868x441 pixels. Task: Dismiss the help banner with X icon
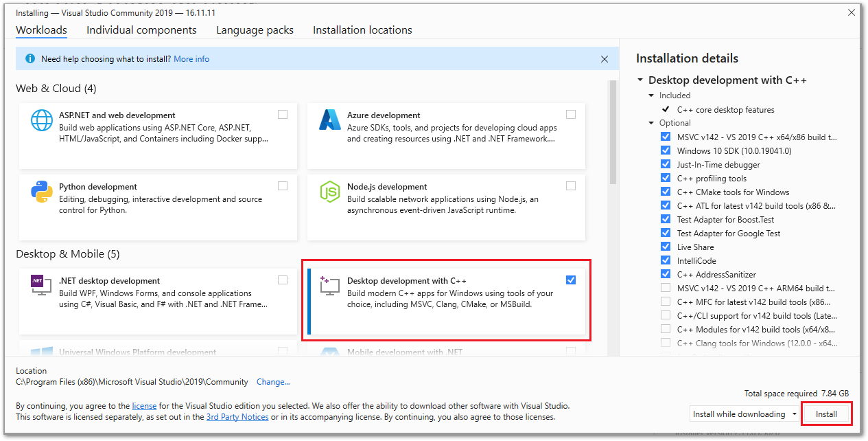click(x=605, y=59)
